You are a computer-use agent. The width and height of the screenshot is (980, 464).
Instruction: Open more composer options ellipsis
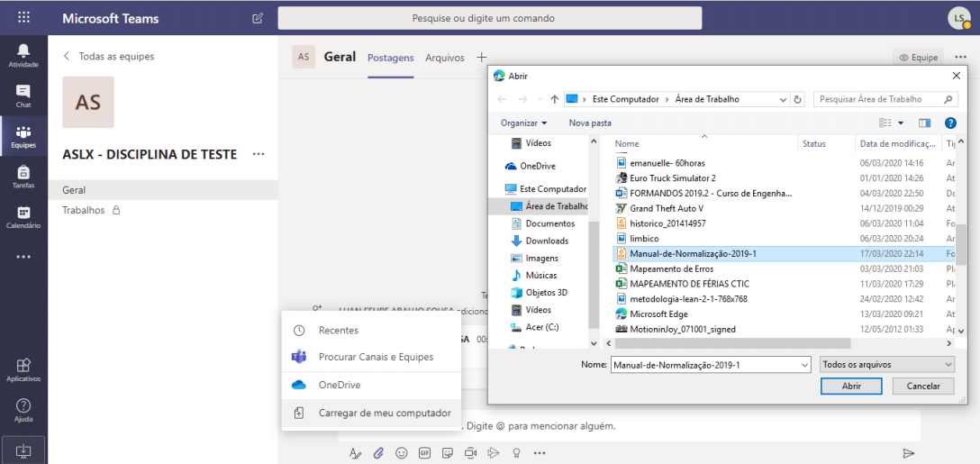click(540, 453)
